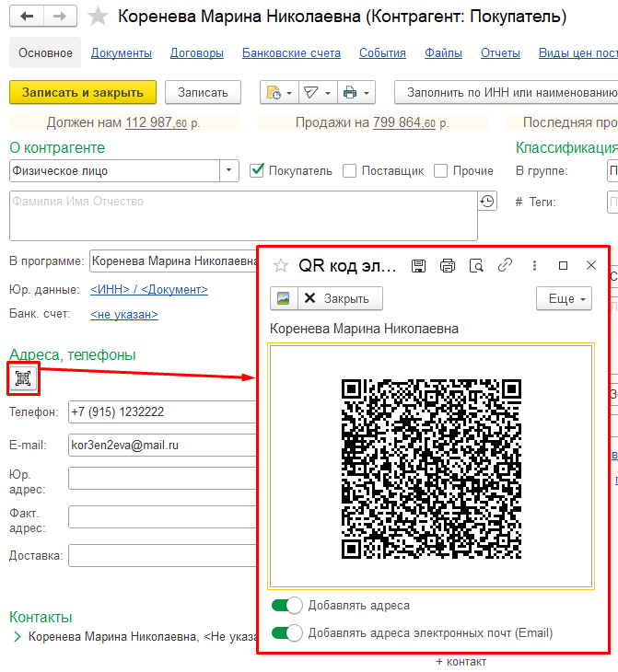Click the QR code image
The width and height of the screenshot is (618, 672).
(431, 469)
